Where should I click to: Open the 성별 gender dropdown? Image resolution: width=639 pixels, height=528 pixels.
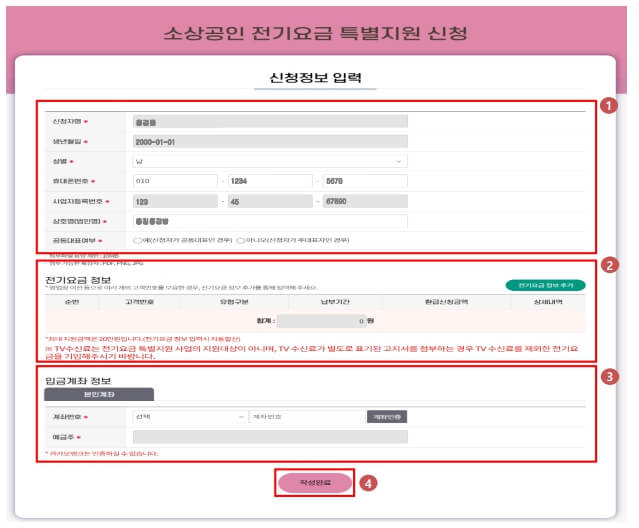(x=270, y=161)
